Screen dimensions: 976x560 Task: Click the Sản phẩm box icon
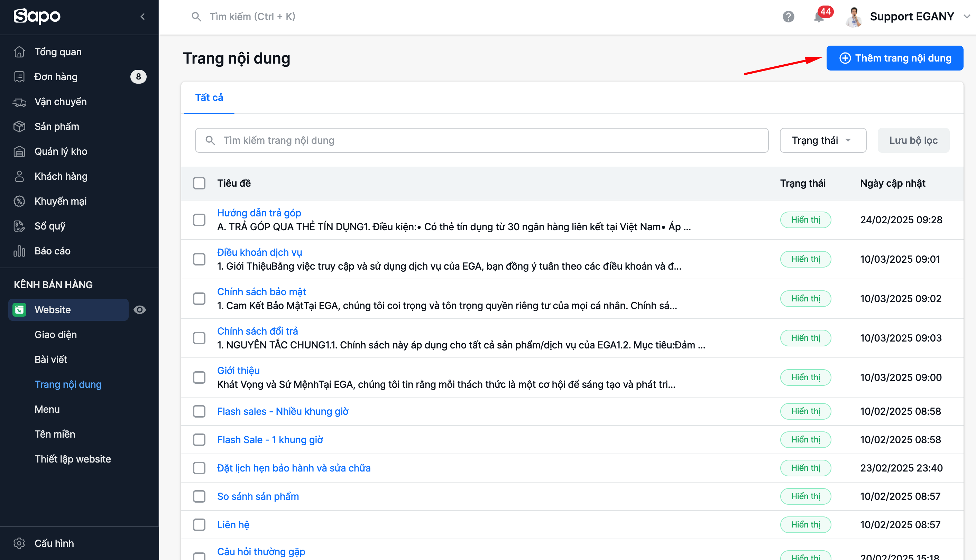pyautogui.click(x=19, y=127)
